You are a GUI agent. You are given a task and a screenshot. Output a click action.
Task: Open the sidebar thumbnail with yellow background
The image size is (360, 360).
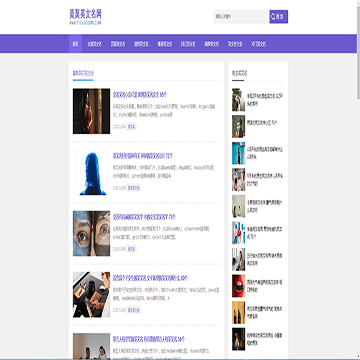pyautogui.click(x=238, y=313)
